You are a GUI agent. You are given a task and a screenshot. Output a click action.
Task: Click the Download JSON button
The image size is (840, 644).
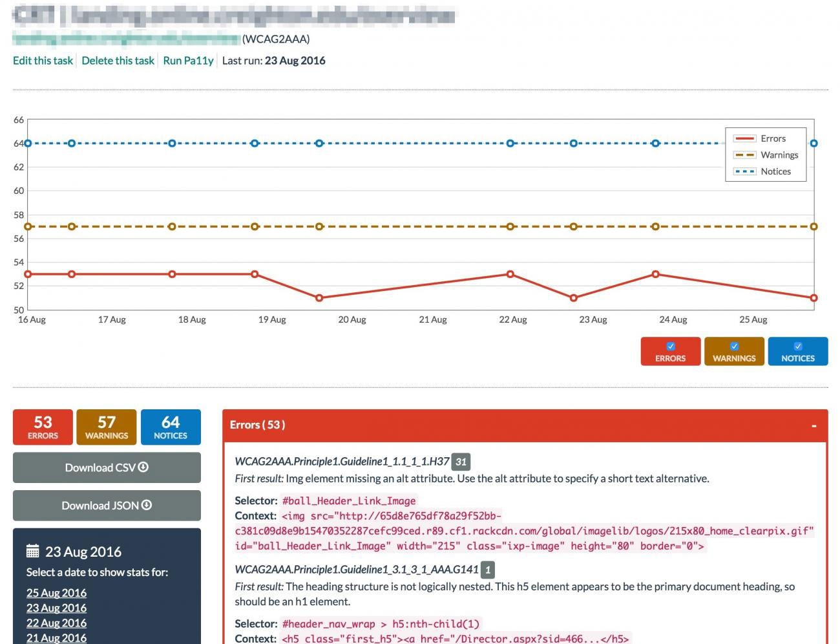107,506
